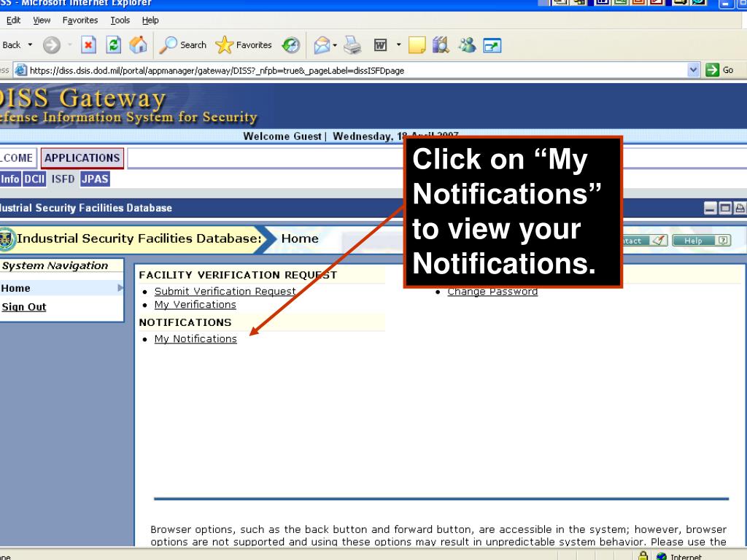The image size is (747, 560).
Task: Open the Tools menu
Action: pyautogui.click(x=120, y=20)
